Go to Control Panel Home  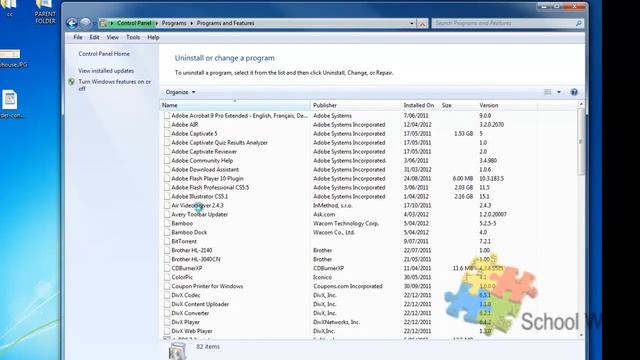[104, 54]
